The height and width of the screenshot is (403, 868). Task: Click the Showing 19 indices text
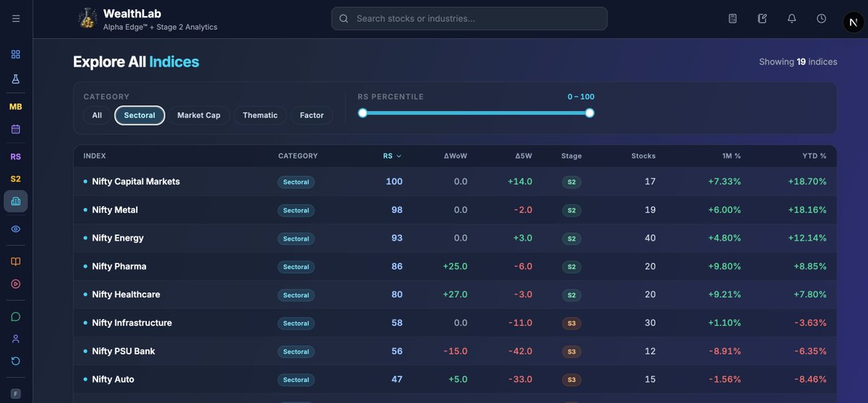(x=798, y=61)
